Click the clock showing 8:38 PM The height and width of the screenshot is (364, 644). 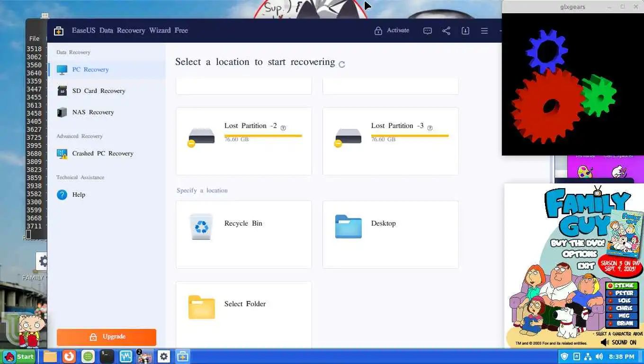[x=622, y=356]
